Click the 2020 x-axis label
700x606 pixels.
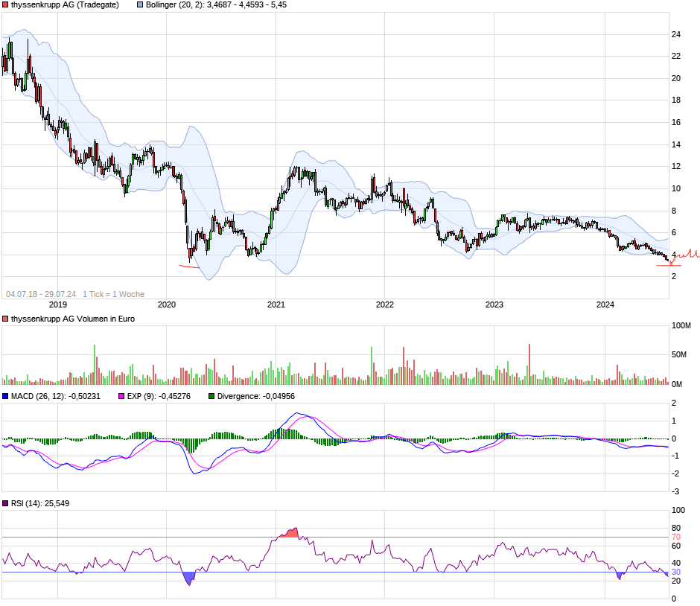pyautogui.click(x=167, y=304)
